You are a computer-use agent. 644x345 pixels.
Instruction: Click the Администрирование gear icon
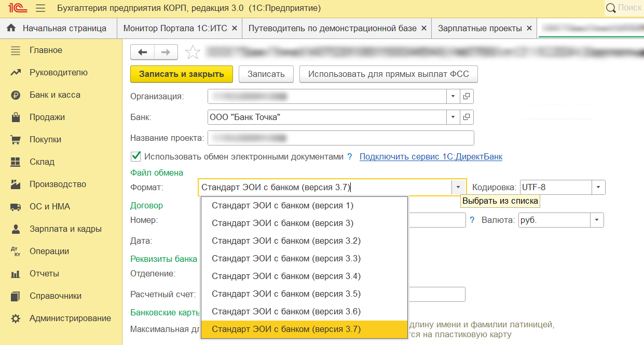[16, 319]
